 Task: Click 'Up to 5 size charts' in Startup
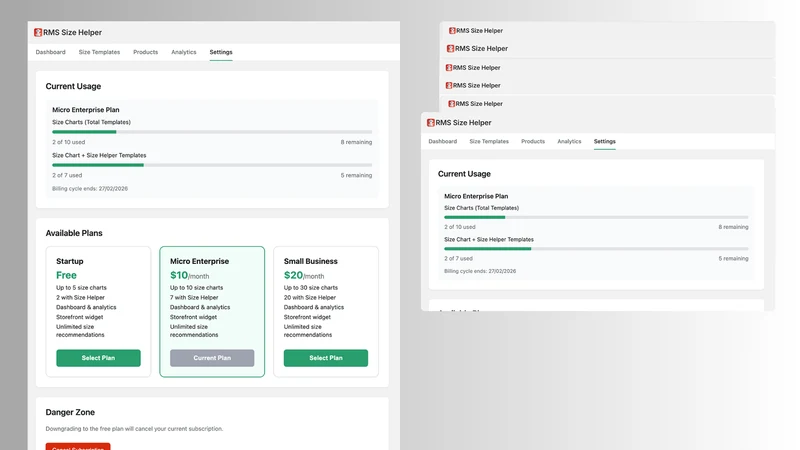[81, 288]
